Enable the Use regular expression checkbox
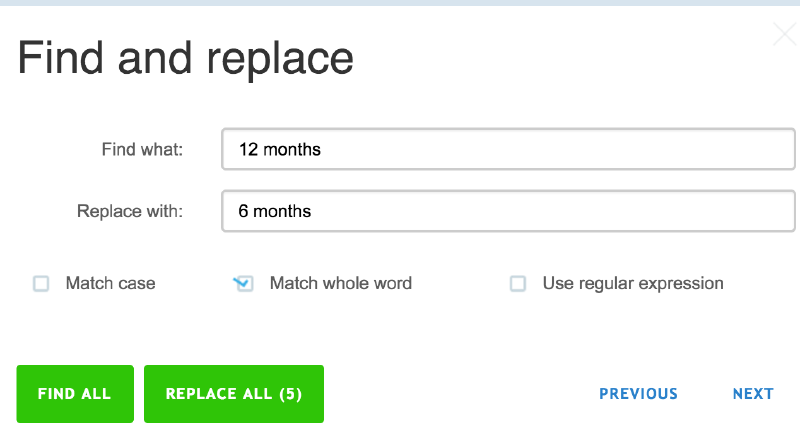This screenshot has width=800, height=437. coord(518,284)
